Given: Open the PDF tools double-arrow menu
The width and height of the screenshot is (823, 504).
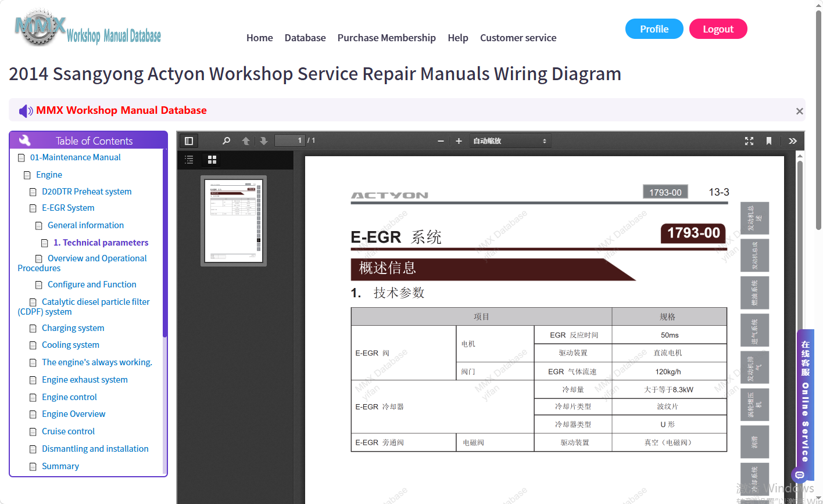Looking at the screenshot, I should pos(793,141).
